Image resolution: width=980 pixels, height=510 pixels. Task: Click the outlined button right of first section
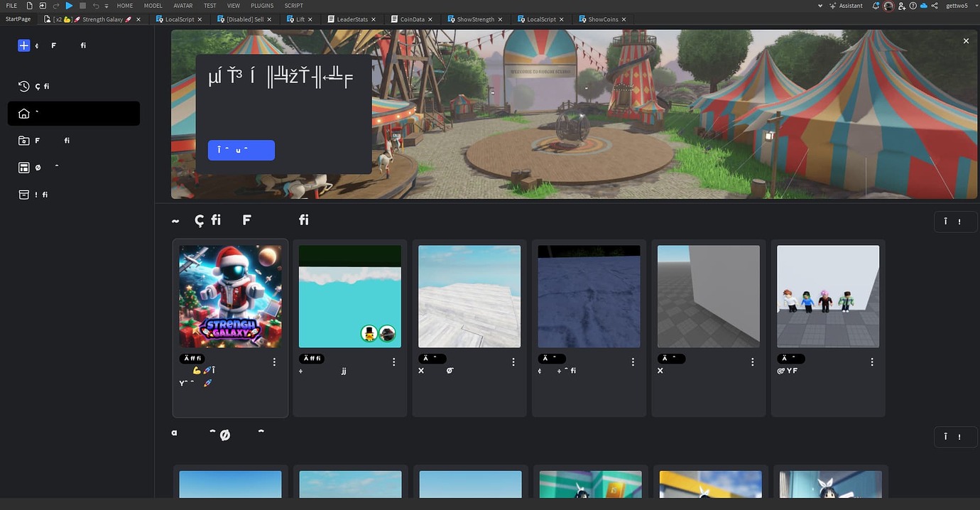click(x=955, y=222)
